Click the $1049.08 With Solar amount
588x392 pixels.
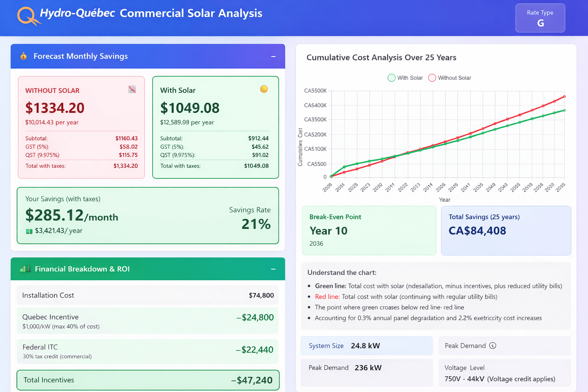[x=190, y=108]
